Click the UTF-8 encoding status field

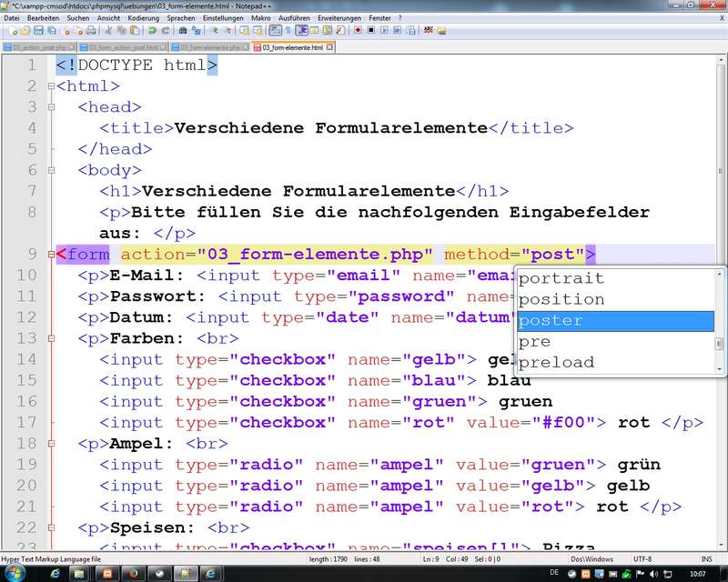645,558
